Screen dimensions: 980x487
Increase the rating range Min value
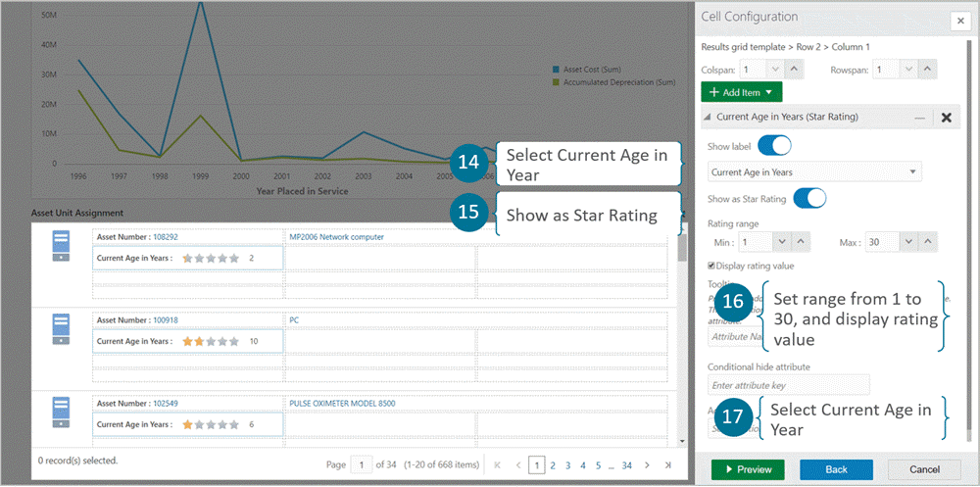pos(802,241)
